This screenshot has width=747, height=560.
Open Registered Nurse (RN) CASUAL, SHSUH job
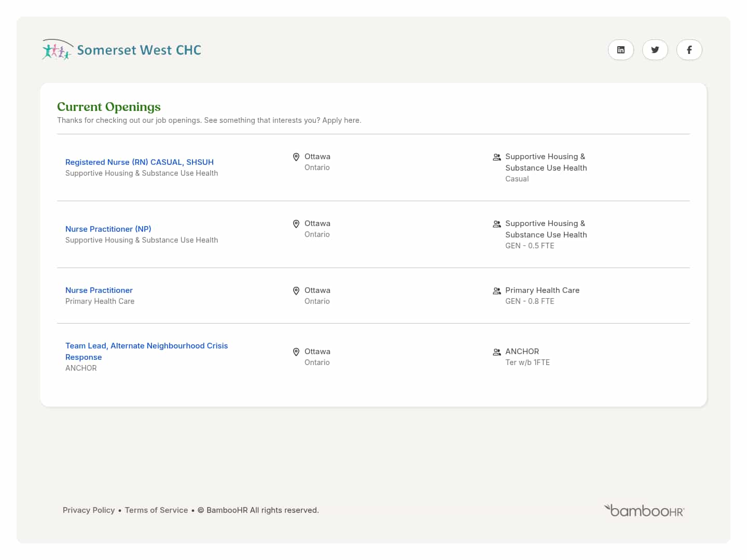tap(140, 162)
